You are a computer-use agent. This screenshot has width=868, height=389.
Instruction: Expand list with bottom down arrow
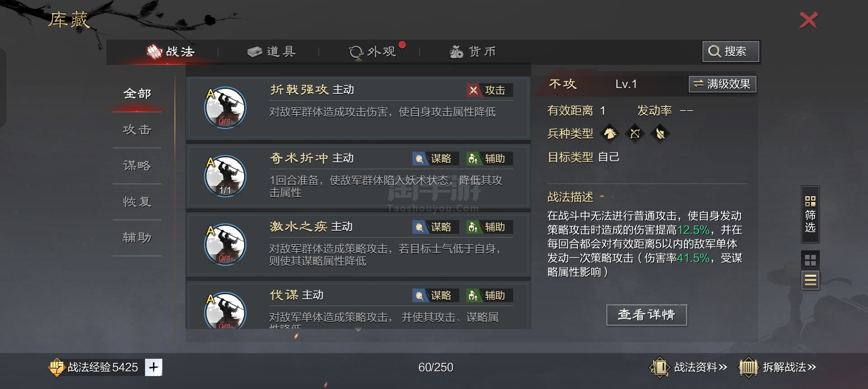click(x=358, y=330)
